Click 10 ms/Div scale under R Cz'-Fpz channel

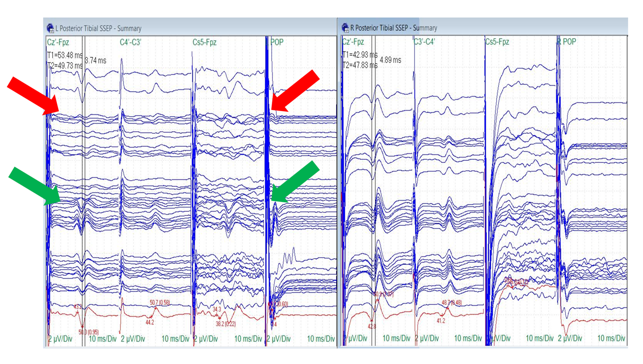[x=396, y=338]
